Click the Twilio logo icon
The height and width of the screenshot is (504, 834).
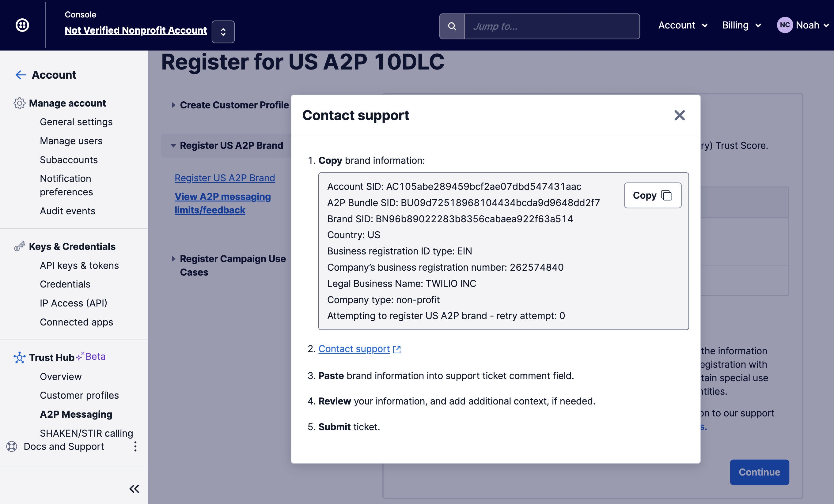[22, 25]
